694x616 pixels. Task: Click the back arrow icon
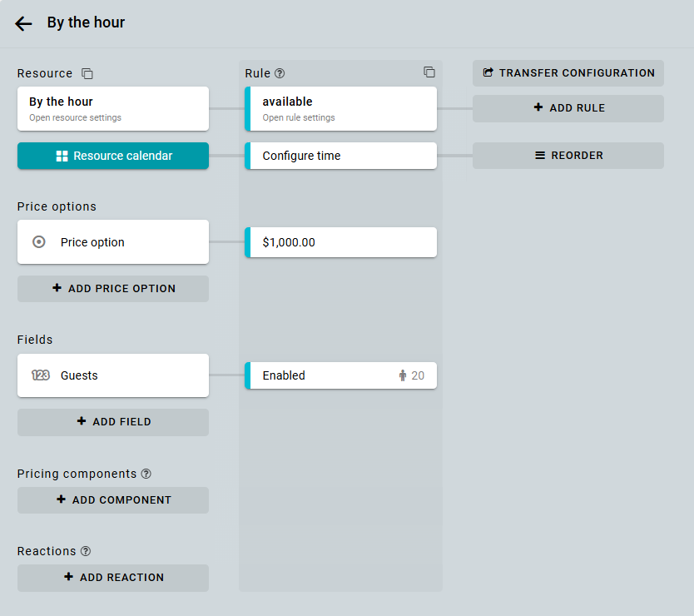pos(23,23)
